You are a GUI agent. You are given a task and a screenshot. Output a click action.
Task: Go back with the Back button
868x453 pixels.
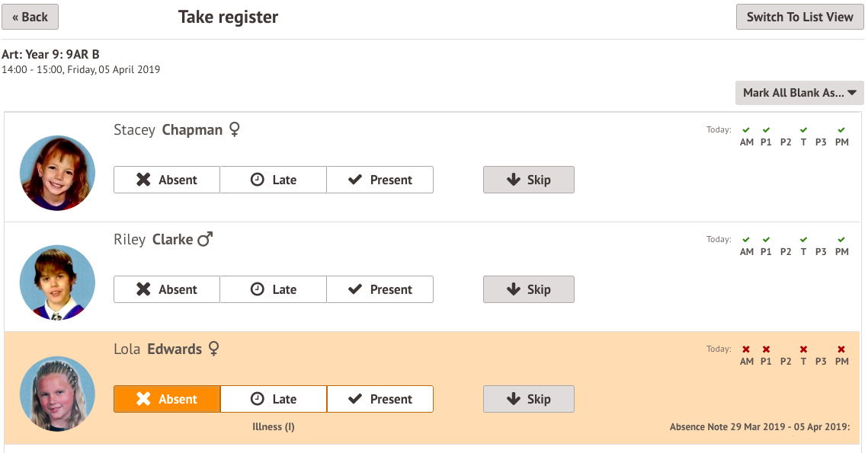pos(30,17)
